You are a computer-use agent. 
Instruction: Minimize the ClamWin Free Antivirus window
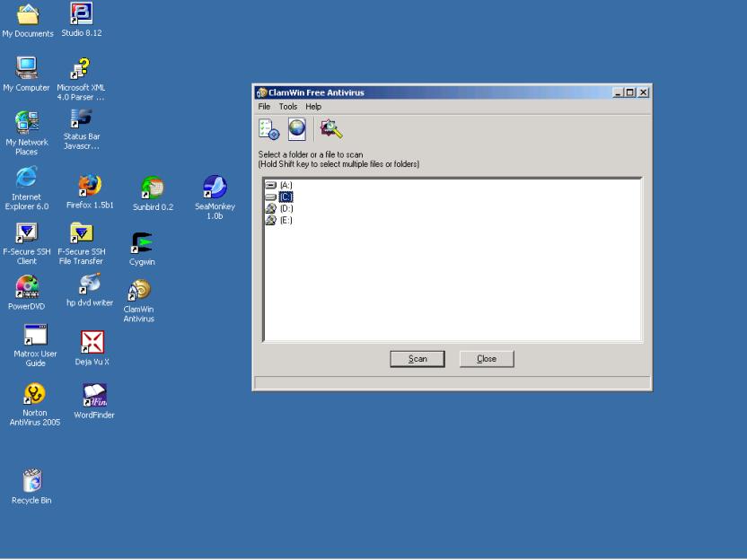point(618,92)
